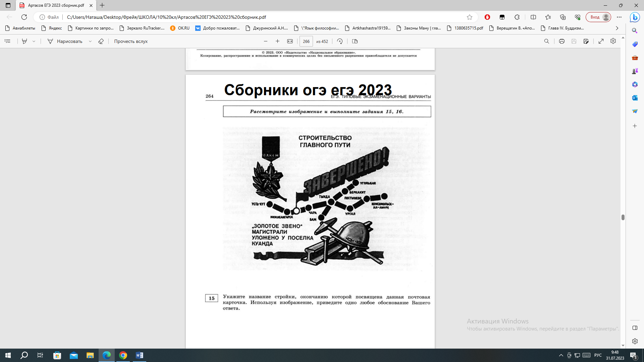The image size is (644, 362).
Task: Select the Артасов ЕГЭ 2023 сборник.pdf tab
Action: coord(56,5)
